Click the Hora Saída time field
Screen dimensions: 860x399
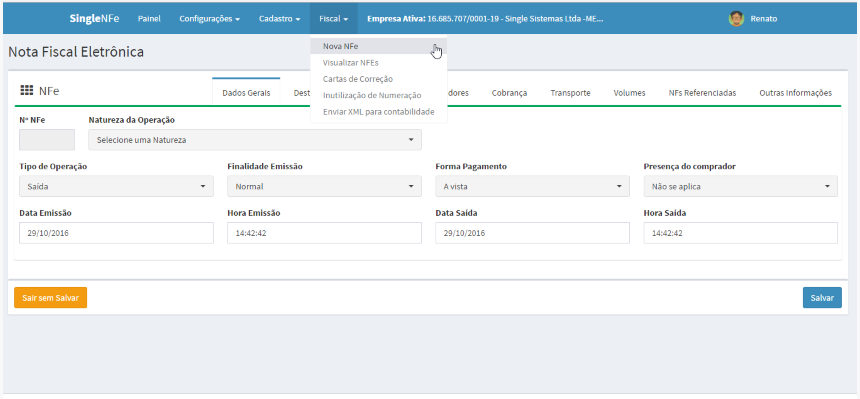click(x=740, y=233)
